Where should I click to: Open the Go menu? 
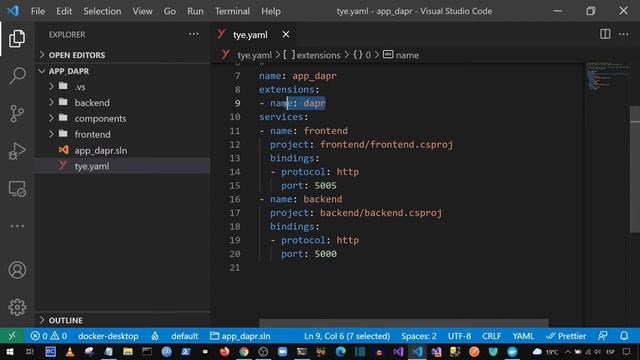[170, 11]
